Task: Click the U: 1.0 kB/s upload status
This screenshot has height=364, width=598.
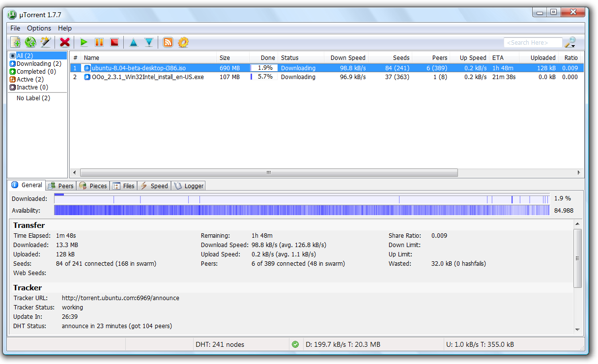Action: [480, 344]
